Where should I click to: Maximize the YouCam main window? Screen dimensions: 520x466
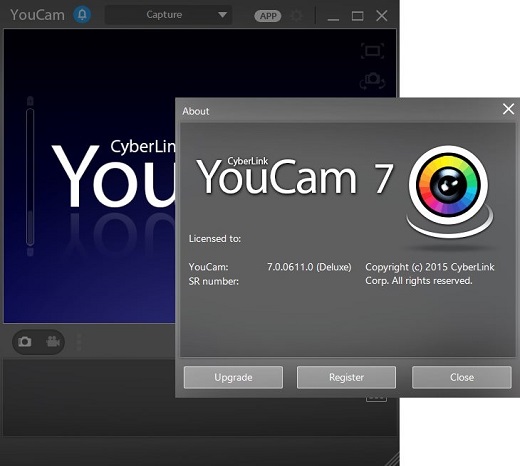click(357, 16)
